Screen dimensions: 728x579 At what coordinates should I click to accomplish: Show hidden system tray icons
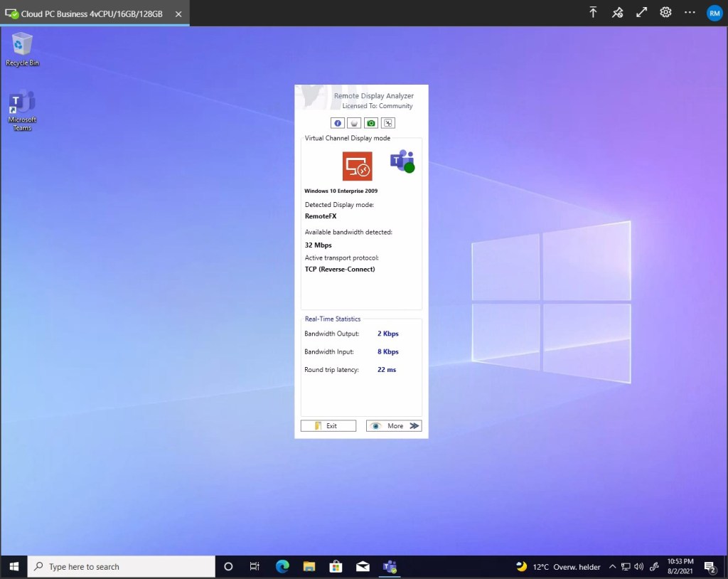pyautogui.click(x=612, y=566)
